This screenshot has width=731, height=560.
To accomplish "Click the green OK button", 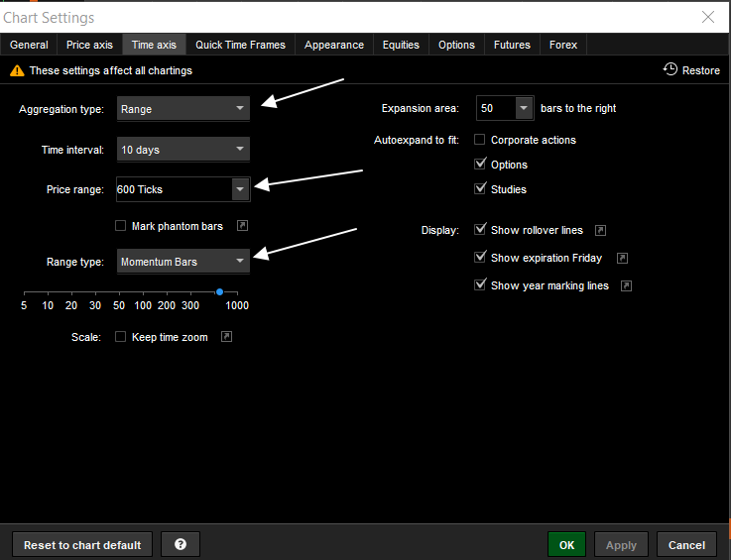I will pyautogui.click(x=567, y=544).
